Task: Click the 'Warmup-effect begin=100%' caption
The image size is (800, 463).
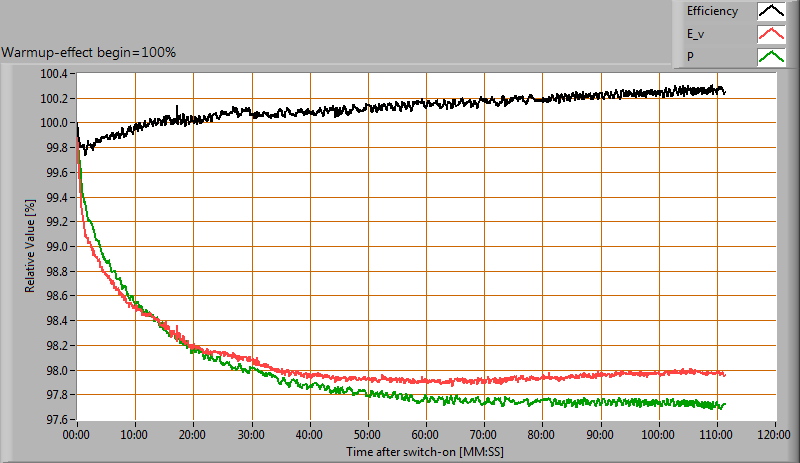Action: 89,52
